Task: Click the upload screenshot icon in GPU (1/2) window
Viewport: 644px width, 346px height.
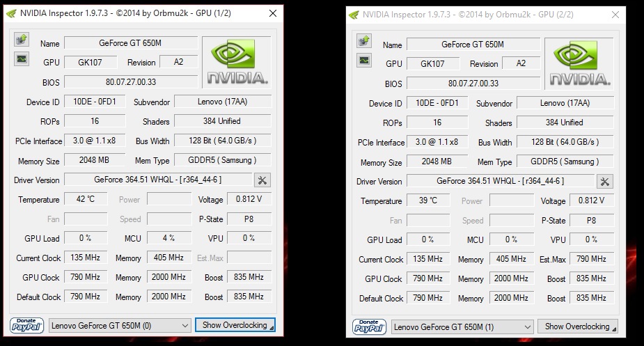Action: pyautogui.click(x=22, y=40)
